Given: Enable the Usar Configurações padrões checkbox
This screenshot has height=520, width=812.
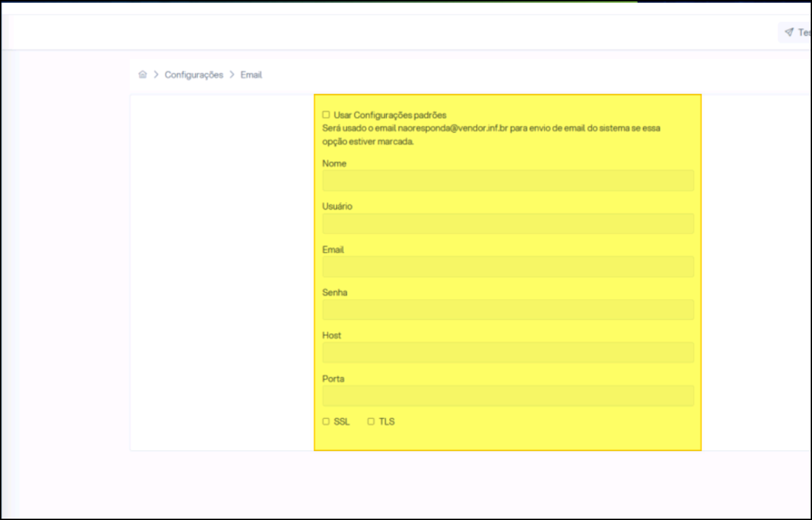Looking at the screenshot, I should pyautogui.click(x=326, y=114).
